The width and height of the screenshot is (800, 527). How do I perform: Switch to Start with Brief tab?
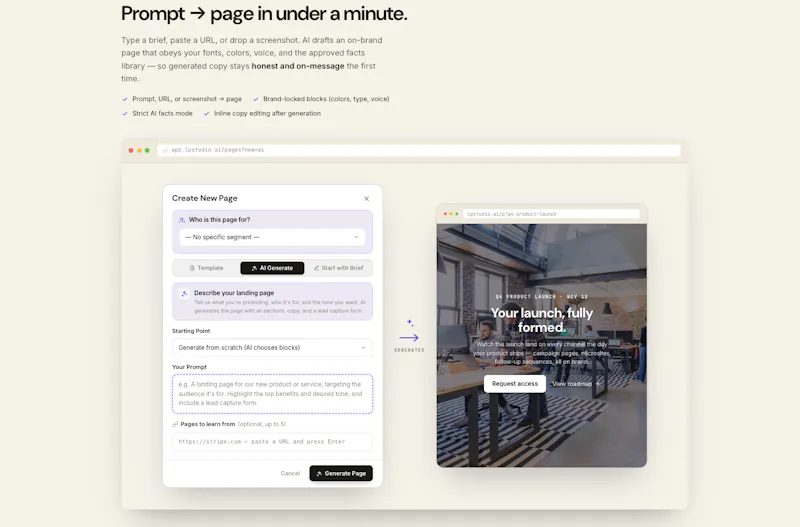[x=338, y=268]
